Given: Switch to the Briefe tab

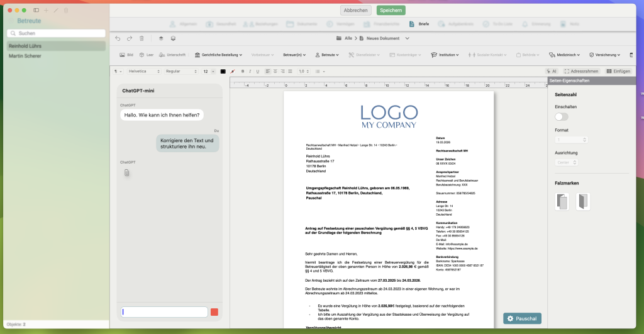Looking at the screenshot, I should pos(420,24).
